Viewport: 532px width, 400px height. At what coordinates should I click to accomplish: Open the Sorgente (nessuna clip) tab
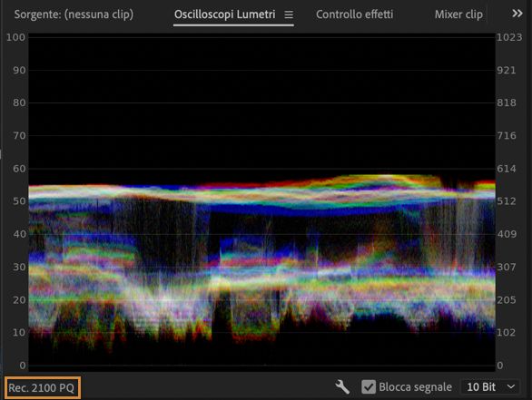coord(74,15)
